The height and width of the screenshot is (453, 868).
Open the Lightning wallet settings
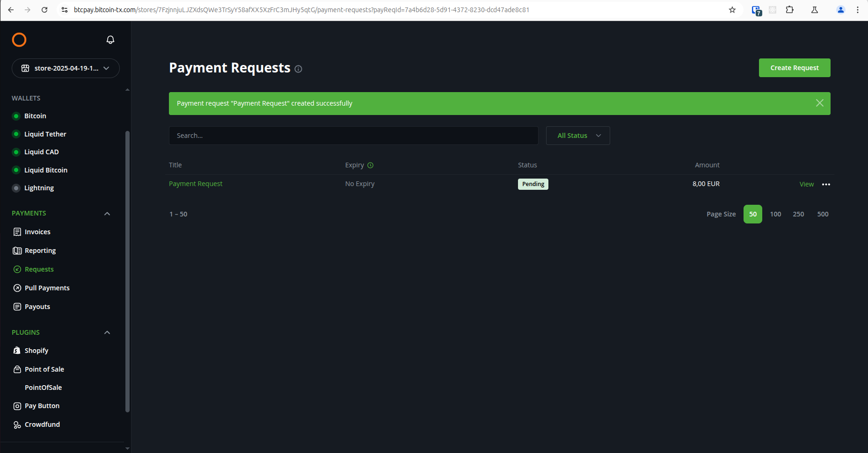pyautogui.click(x=39, y=188)
